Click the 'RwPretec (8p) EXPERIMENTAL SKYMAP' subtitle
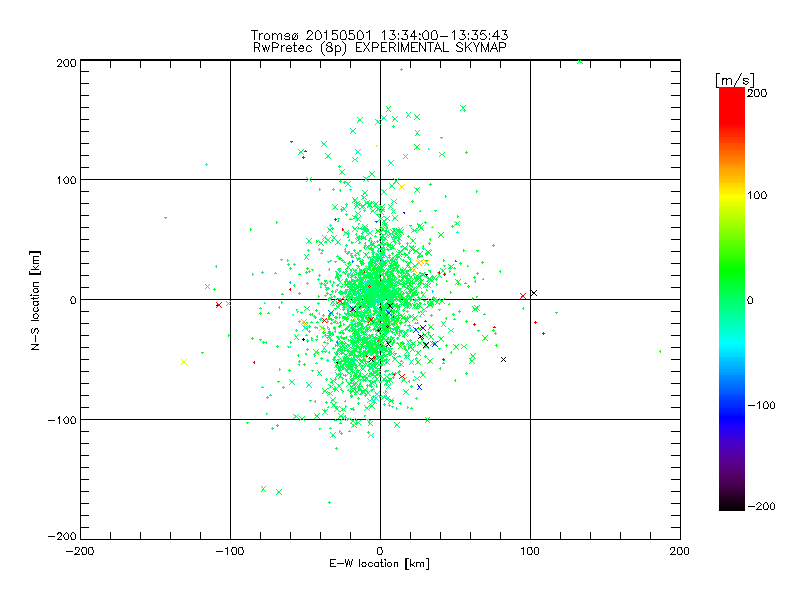 [380, 48]
